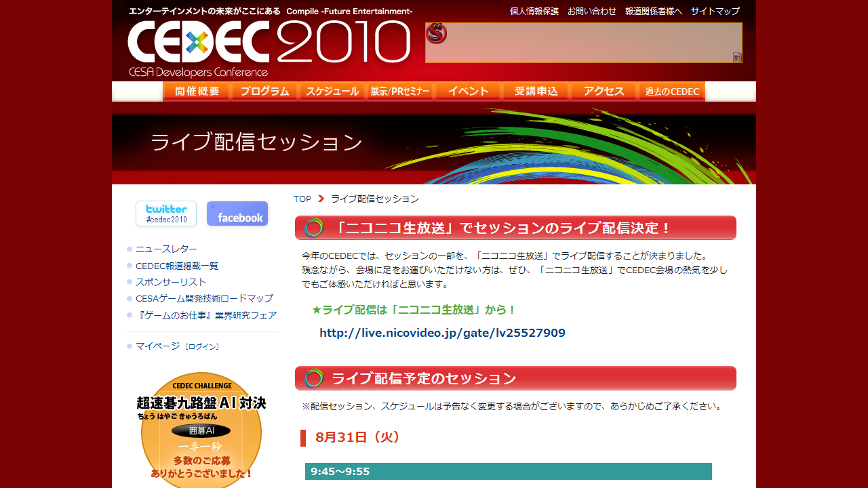868x488 pixels.
Task: Open the プログラム menu
Action: click(264, 91)
